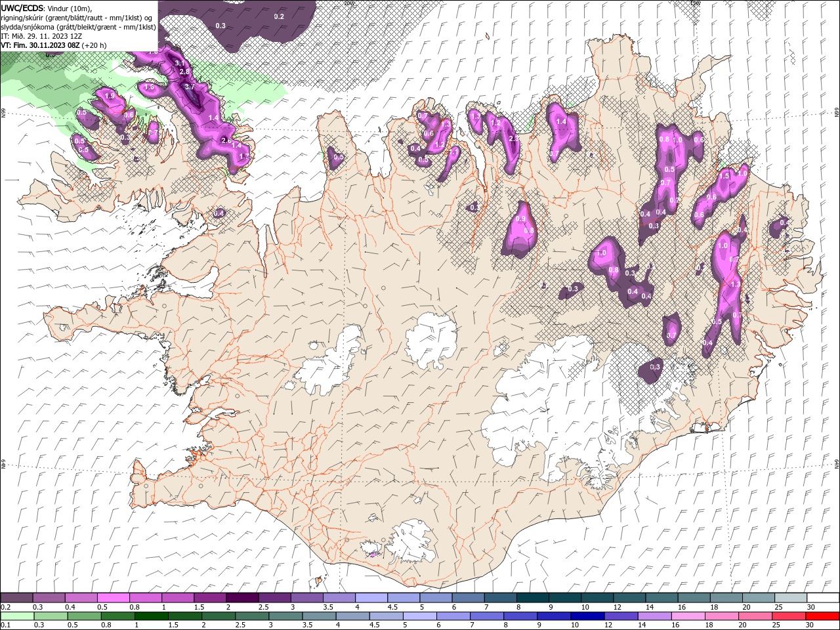Select the bottom-row violet swatch starting at 12
The width and height of the screenshot is (840, 630).
[x=621, y=616]
